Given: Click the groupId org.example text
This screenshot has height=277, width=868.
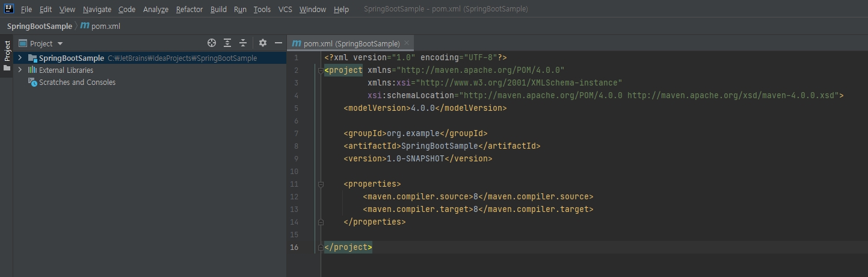Looking at the screenshot, I should click(416, 134).
